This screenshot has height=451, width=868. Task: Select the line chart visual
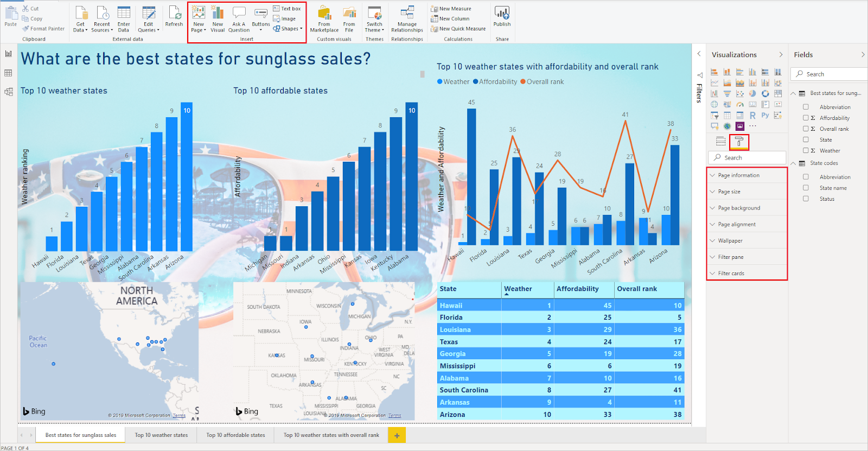tap(714, 82)
